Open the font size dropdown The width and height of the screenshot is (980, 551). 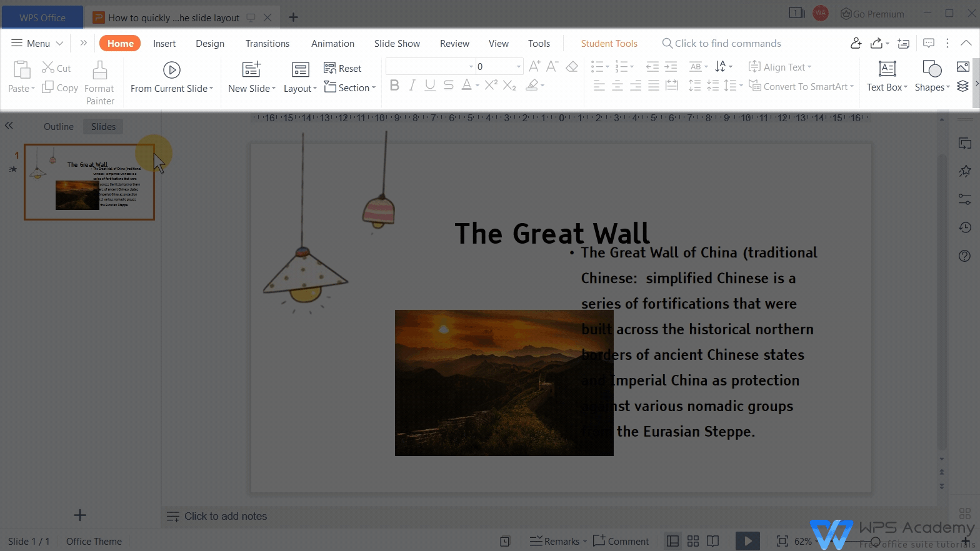pyautogui.click(x=519, y=67)
